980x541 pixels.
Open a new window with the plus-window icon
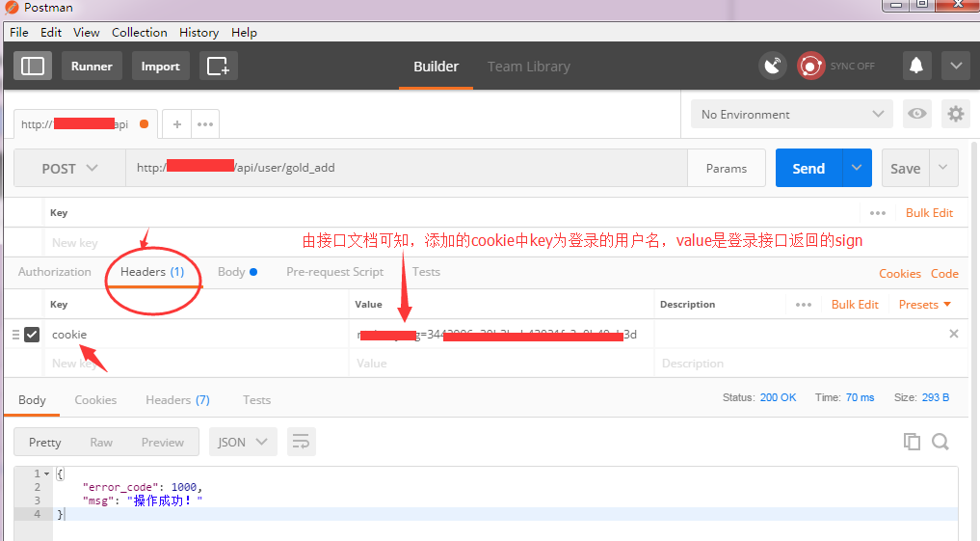pyautogui.click(x=218, y=67)
